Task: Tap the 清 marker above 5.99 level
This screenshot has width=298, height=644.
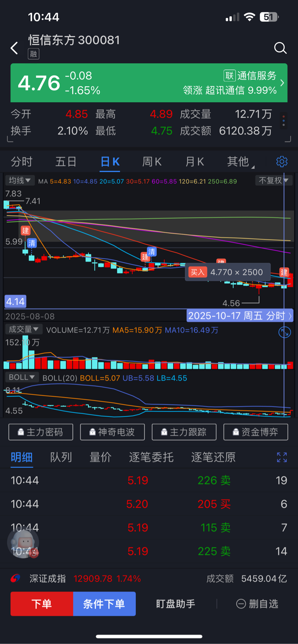Action: 32,243
